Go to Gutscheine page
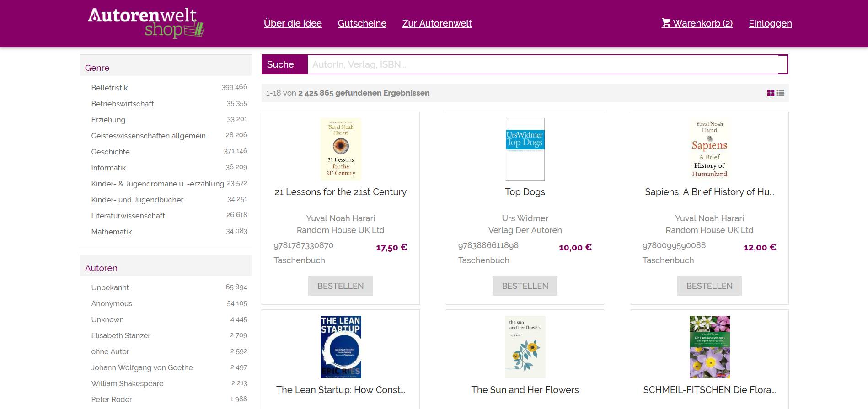The height and width of the screenshot is (409, 868). click(362, 23)
